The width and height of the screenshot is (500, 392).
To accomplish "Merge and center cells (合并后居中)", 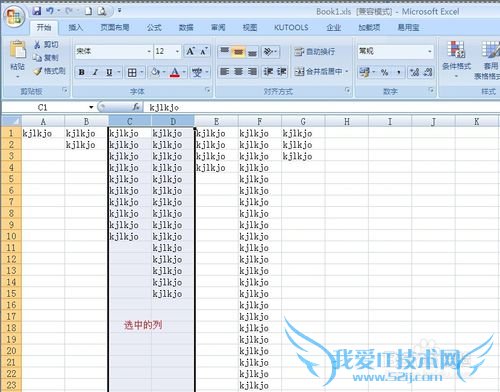I will point(319,71).
